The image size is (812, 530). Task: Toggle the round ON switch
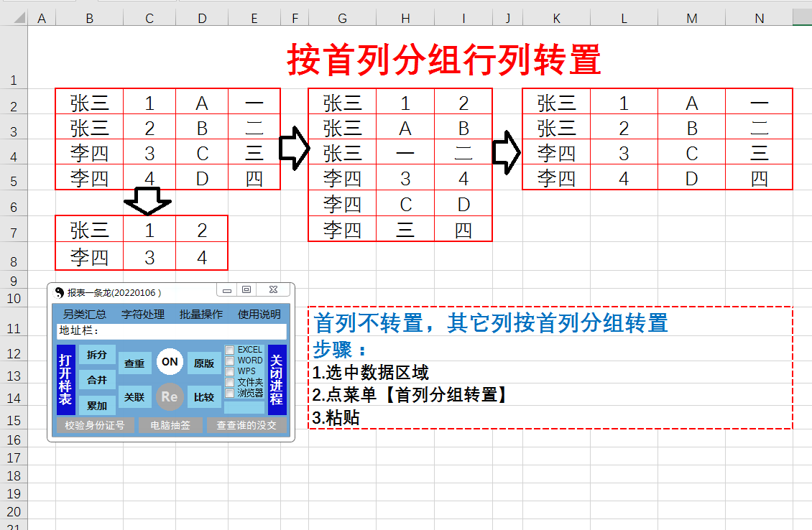pos(170,362)
